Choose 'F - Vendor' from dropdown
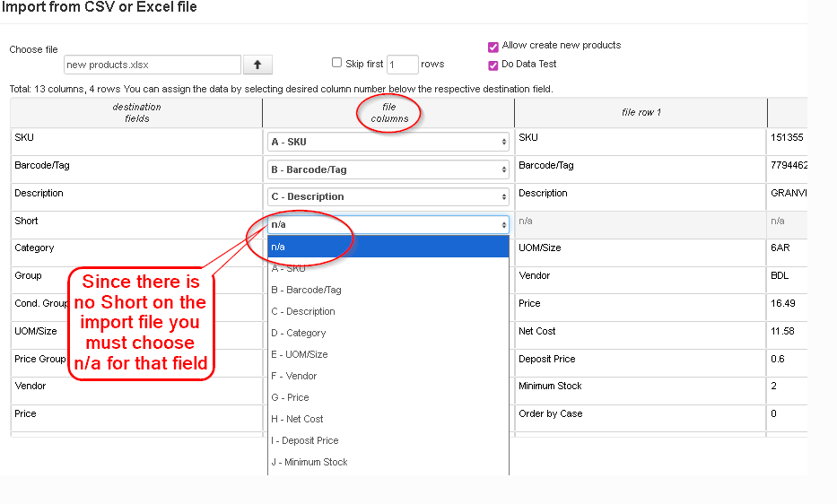Viewport: 837px width, 504px height. pyautogui.click(x=293, y=376)
